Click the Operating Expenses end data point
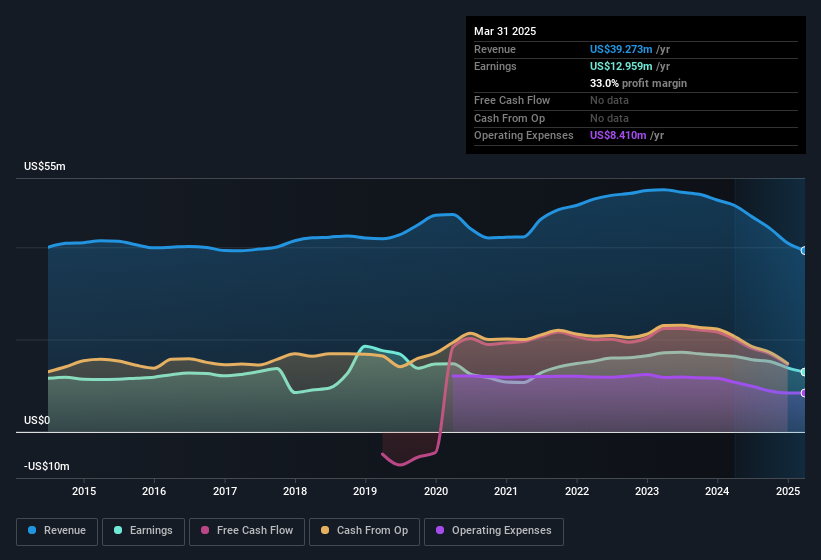 pyautogui.click(x=804, y=393)
